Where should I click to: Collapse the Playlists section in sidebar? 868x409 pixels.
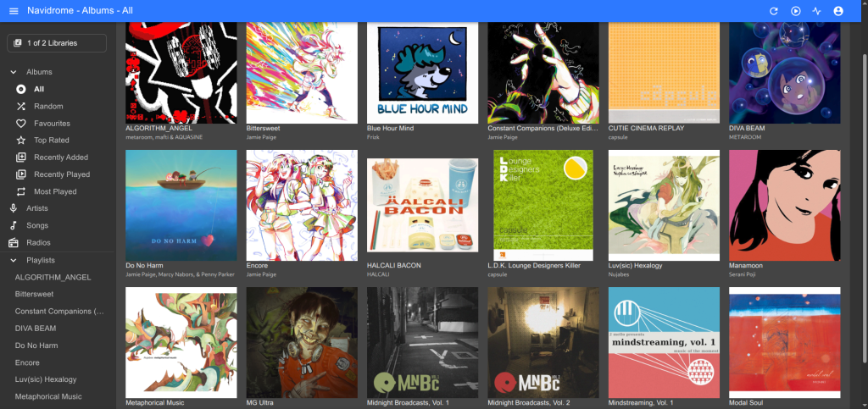(x=14, y=260)
